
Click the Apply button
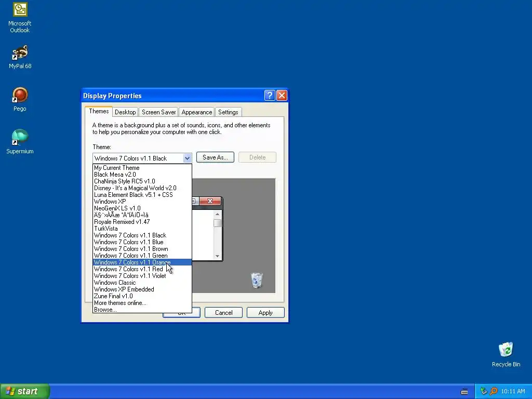coord(265,312)
